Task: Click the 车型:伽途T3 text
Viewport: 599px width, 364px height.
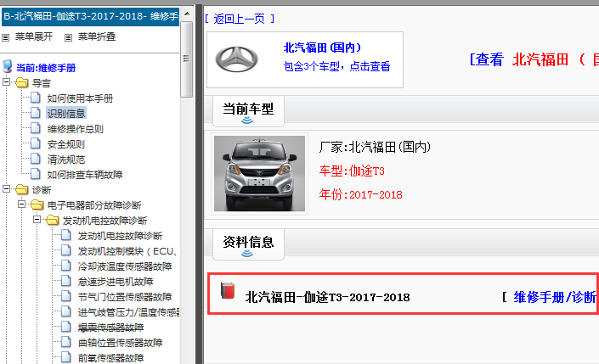Action: (352, 171)
